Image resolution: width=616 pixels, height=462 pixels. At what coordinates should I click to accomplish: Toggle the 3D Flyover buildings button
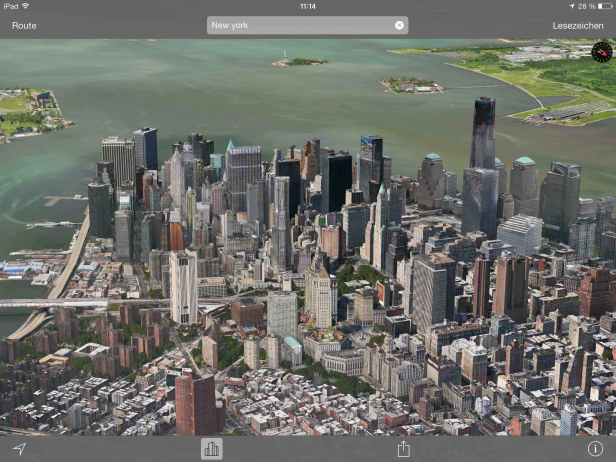point(212,449)
